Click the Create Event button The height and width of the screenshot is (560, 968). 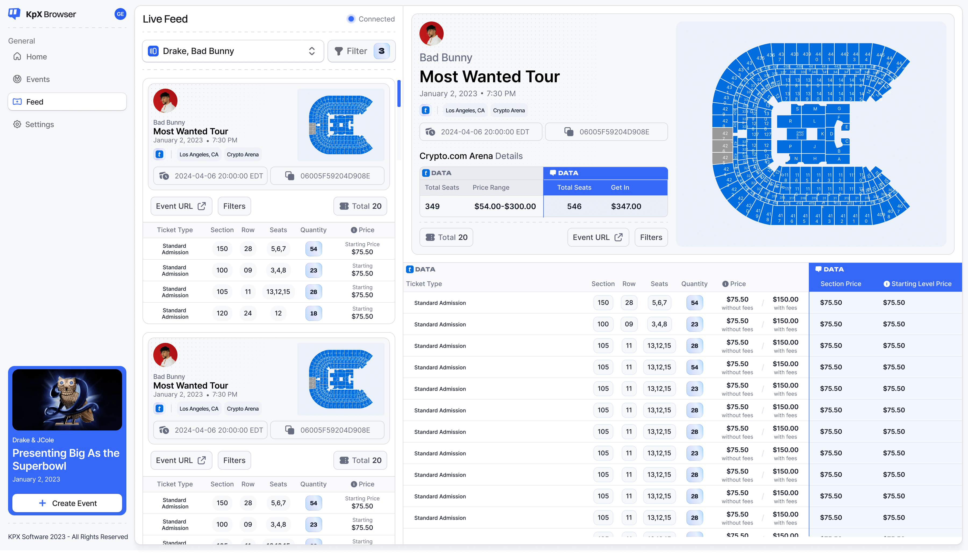click(x=67, y=503)
